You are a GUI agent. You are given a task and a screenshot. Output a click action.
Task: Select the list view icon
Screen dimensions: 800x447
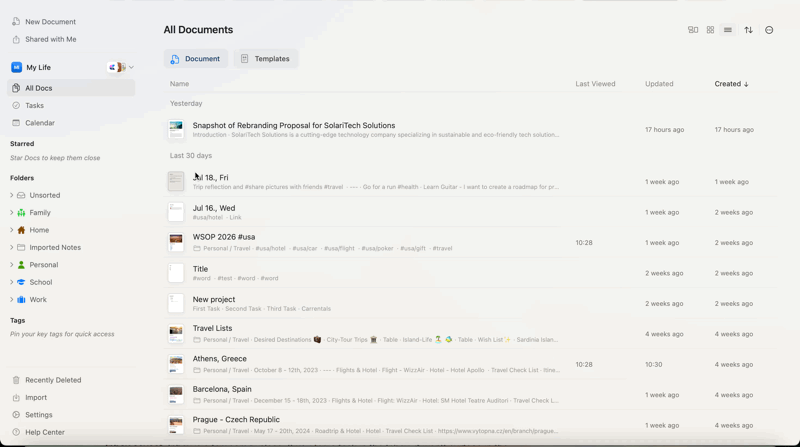tap(728, 30)
